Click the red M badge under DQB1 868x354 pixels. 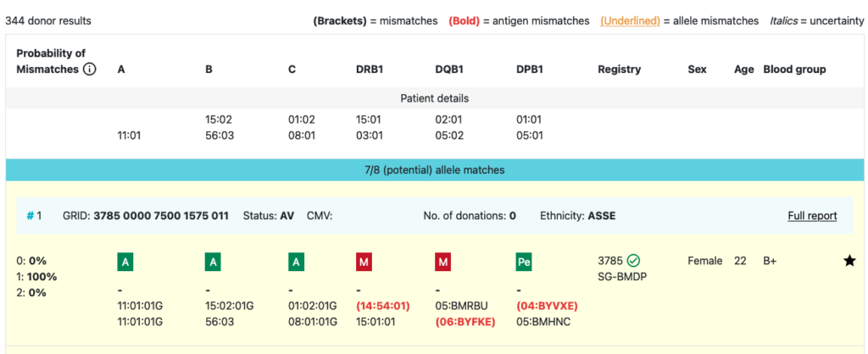coord(443,263)
